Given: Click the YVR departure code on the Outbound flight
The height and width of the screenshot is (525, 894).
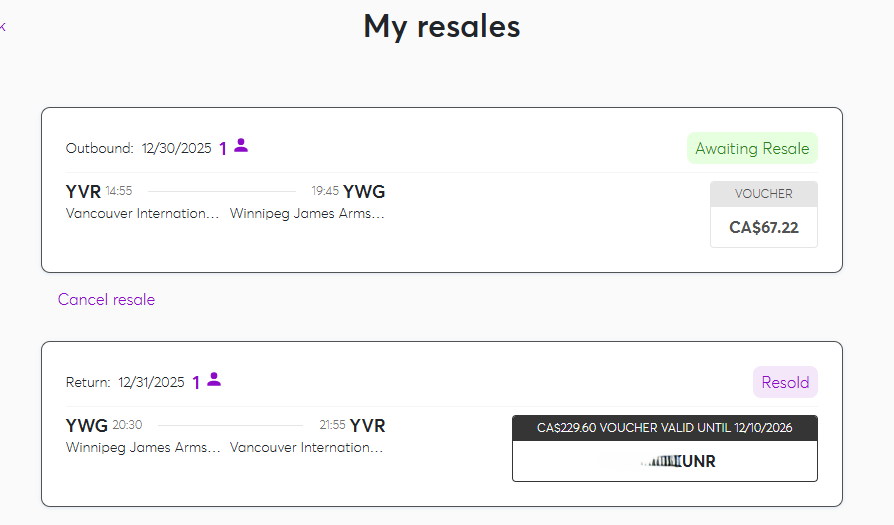Looking at the screenshot, I should pyautogui.click(x=83, y=192).
